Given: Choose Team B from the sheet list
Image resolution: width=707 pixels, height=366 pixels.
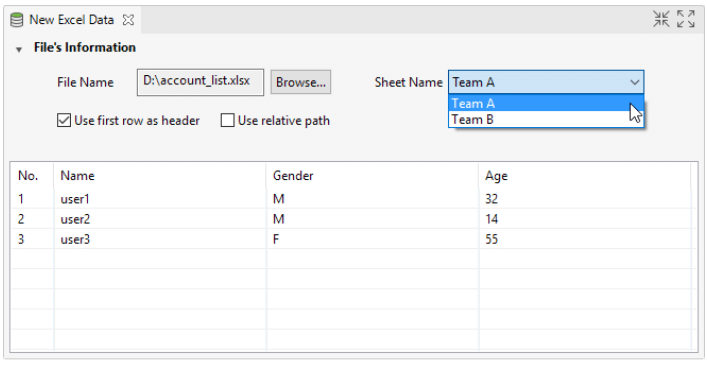Looking at the screenshot, I should point(546,119).
